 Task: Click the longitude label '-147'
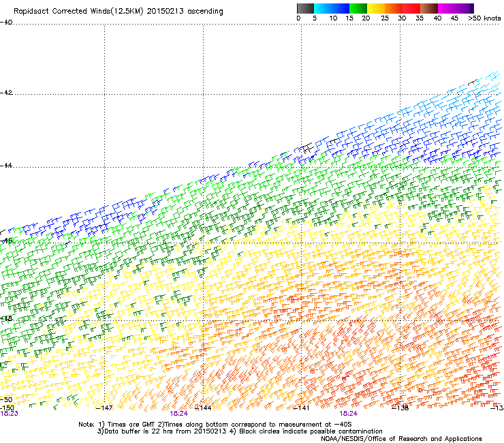104,408
